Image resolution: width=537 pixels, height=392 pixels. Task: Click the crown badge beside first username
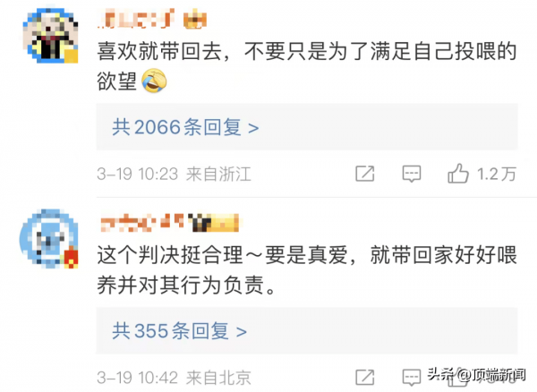click(x=195, y=19)
